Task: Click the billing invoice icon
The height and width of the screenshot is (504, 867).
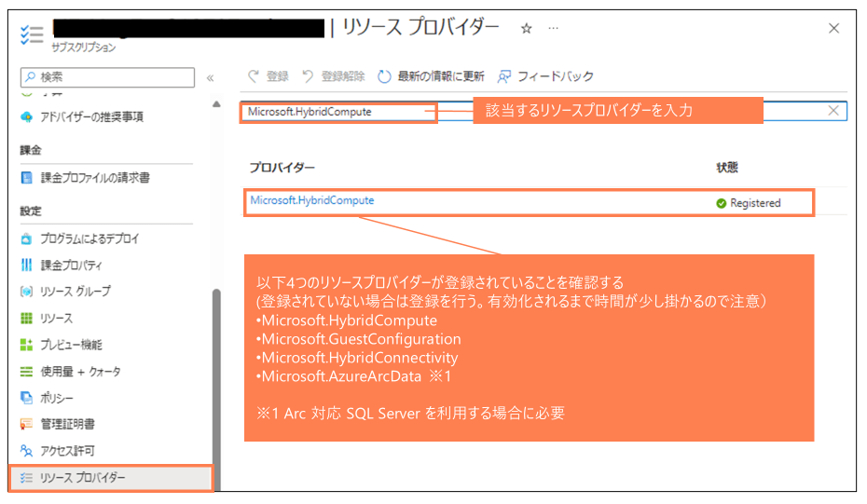Action: [x=26, y=177]
